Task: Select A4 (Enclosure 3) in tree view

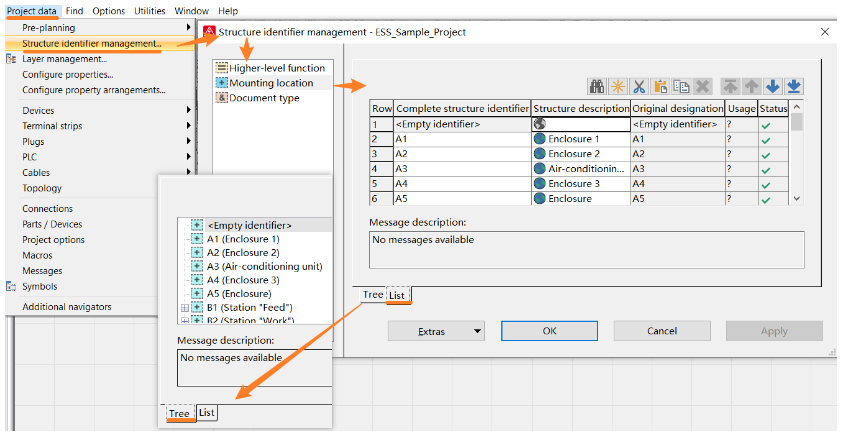Action: (x=243, y=280)
